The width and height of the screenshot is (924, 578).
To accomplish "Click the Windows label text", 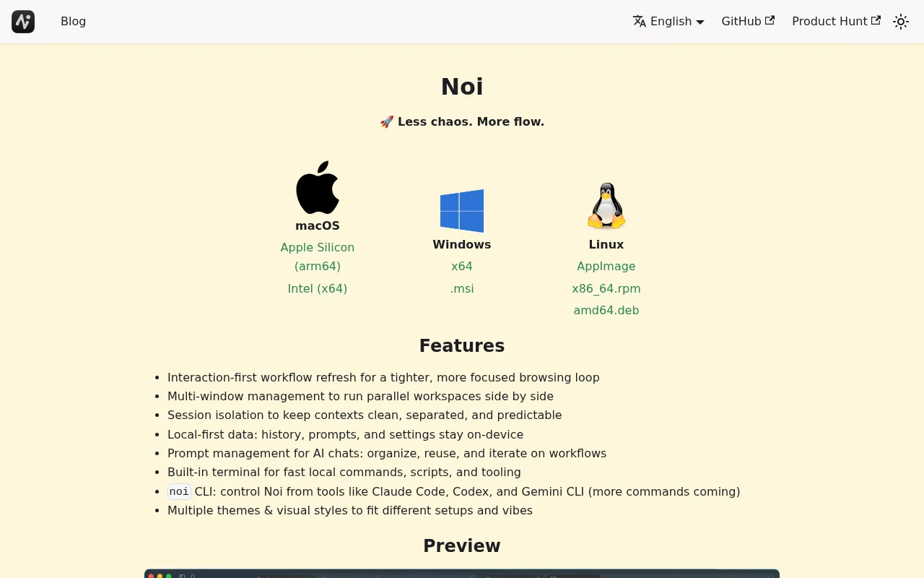I will 462,244.
